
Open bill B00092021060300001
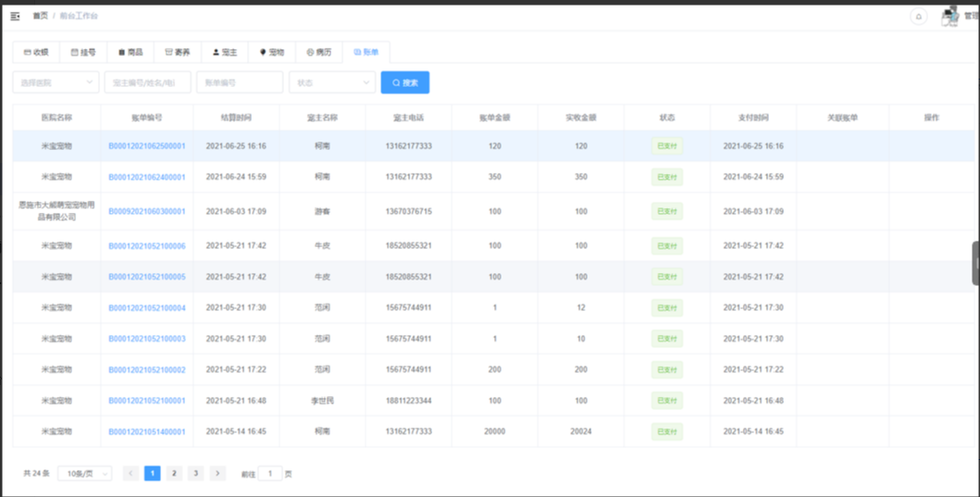click(147, 212)
